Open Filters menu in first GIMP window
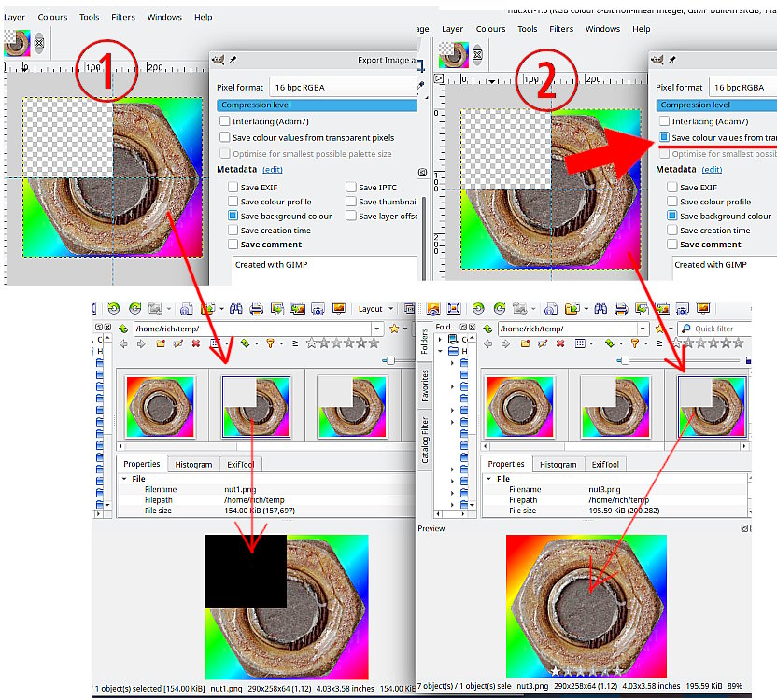This screenshot has width=777, height=700. point(123,17)
